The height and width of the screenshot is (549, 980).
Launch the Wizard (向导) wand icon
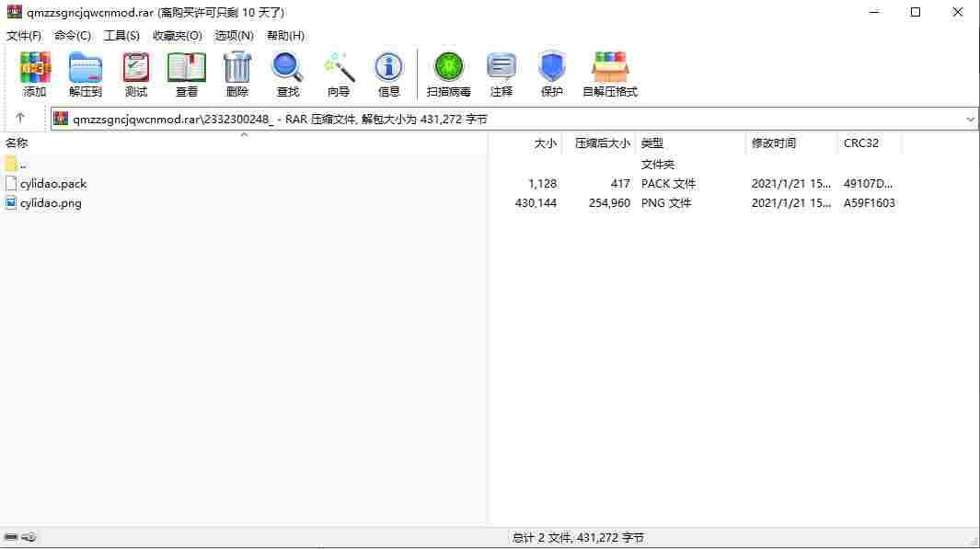(338, 74)
